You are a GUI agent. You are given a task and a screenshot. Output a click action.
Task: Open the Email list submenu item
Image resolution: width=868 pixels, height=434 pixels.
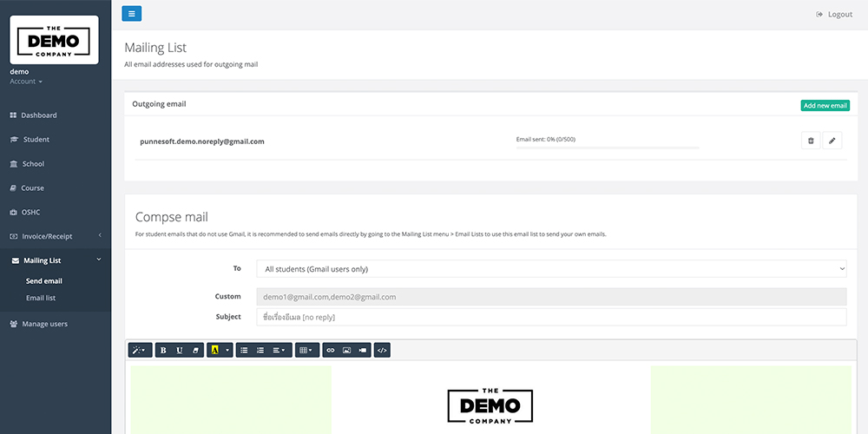[41, 298]
